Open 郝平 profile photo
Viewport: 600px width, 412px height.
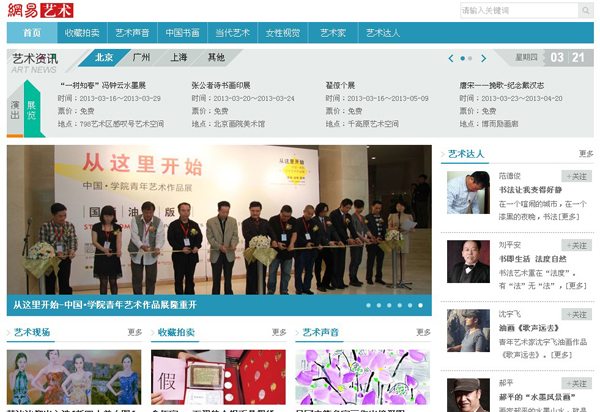coord(468,395)
